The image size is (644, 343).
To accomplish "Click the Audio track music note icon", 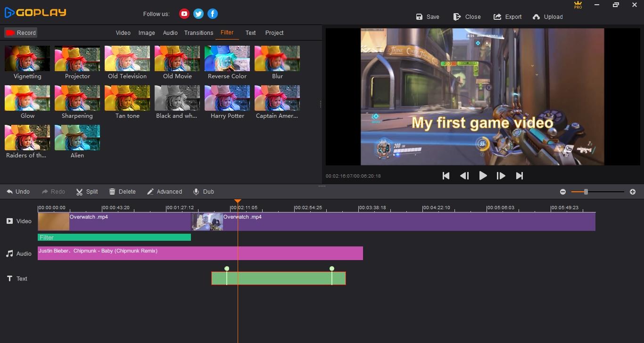I will click(x=9, y=253).
